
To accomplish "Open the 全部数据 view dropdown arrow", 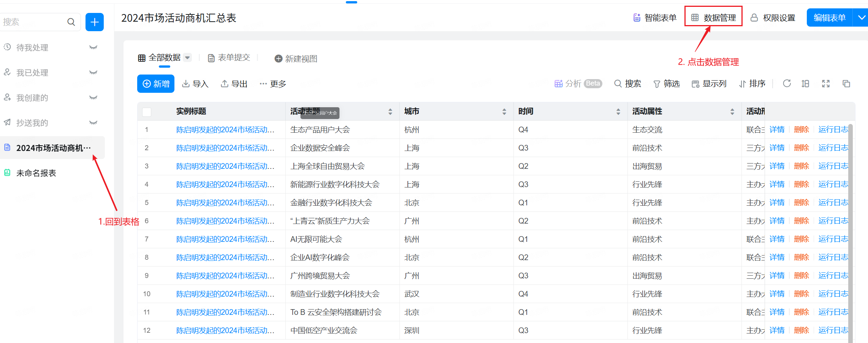I will (187, 58).
